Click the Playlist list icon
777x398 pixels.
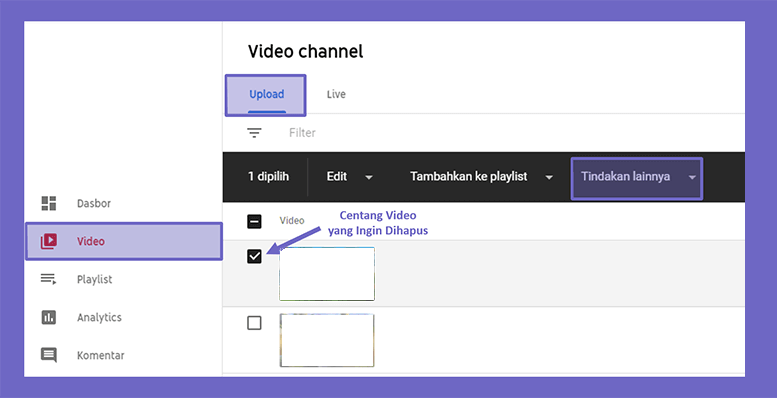tap(49, 279)
